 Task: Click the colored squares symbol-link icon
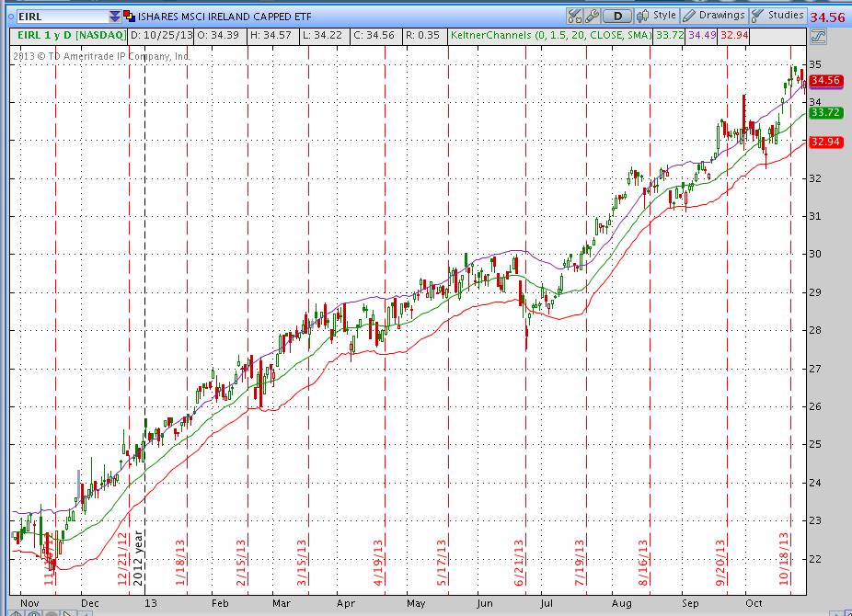pos(130,16)
